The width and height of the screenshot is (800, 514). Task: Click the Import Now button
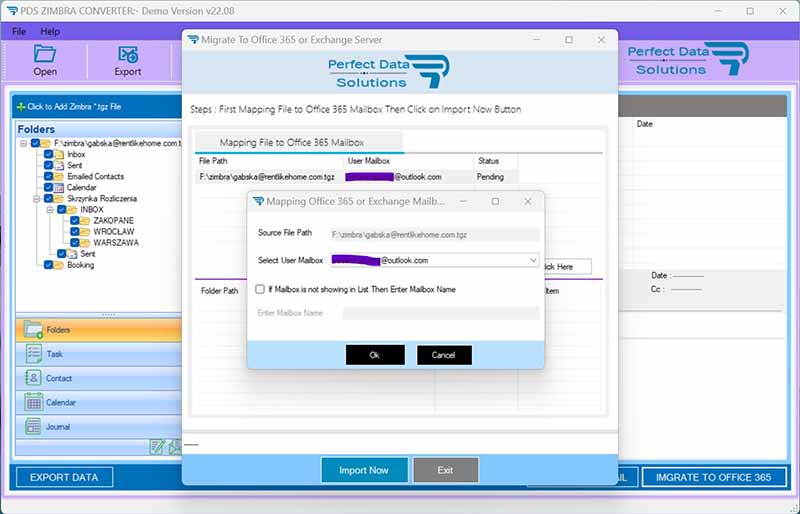click(364, 470)
